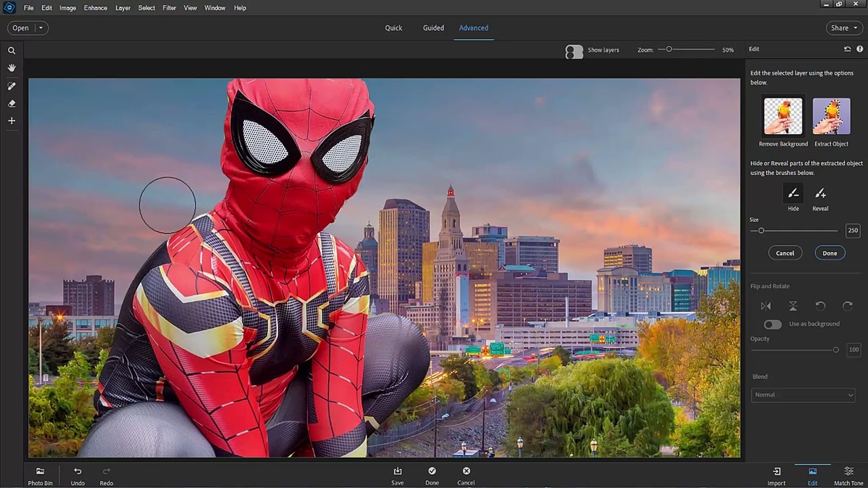Switch to Guided mode tab
This screenshot has height=488, width=868.
[433, 28]
